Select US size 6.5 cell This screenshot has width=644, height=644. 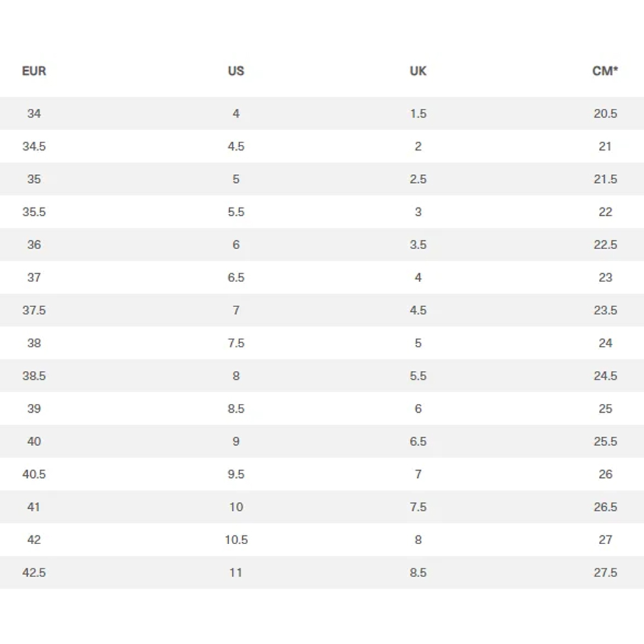pyautogui.click(x=236, y=278)
